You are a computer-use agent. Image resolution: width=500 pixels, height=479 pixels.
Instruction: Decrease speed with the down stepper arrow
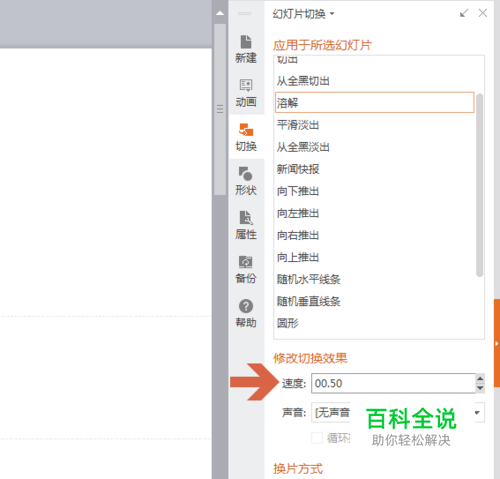coord(480,388)
